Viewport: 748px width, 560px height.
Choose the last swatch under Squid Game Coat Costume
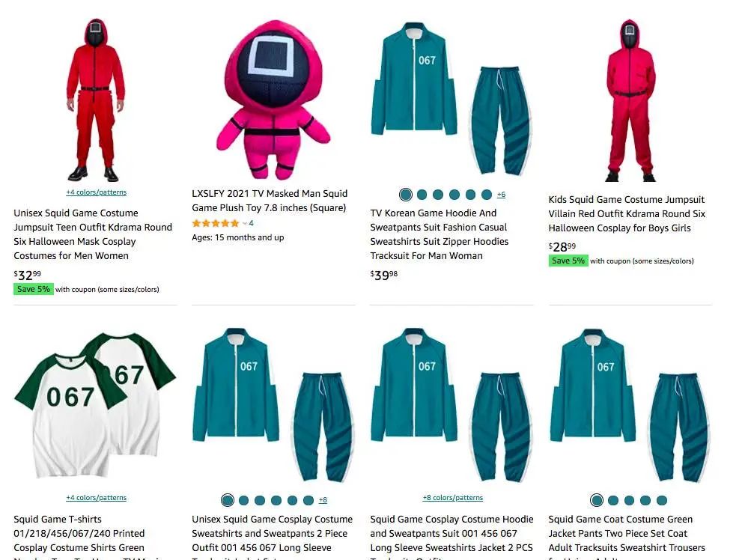[662, 500]
